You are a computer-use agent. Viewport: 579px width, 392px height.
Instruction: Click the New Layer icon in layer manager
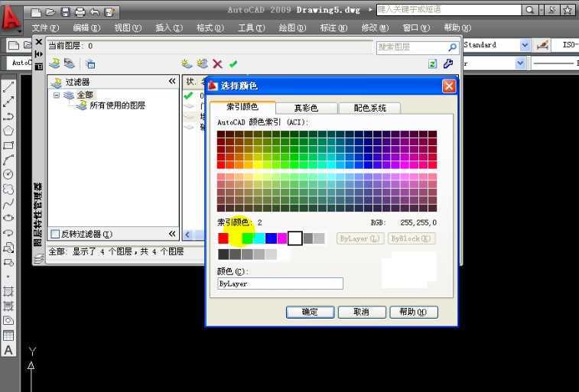tap(187, 63)
